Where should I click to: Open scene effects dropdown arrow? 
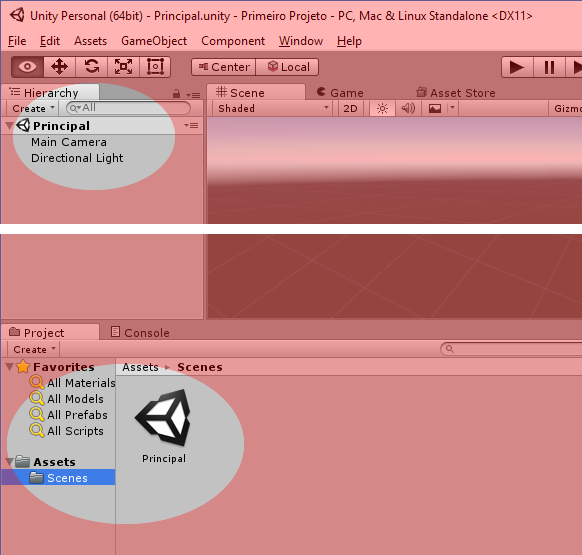452,108
